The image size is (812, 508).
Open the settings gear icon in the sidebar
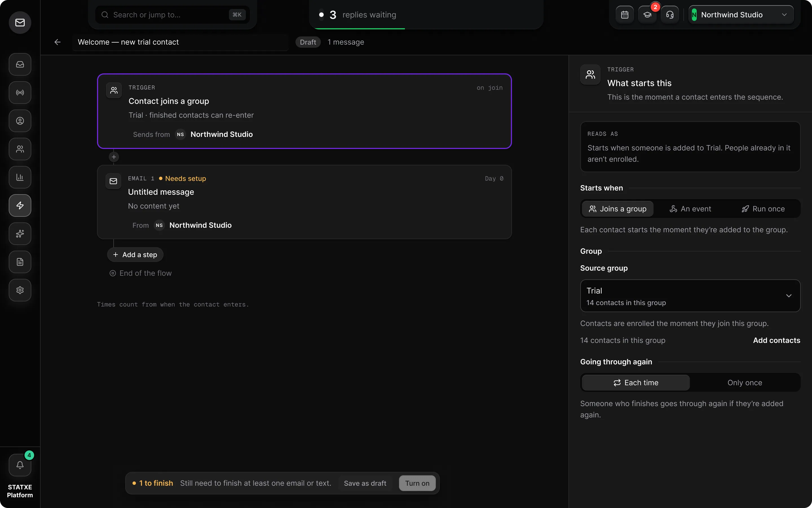point(20,290)
